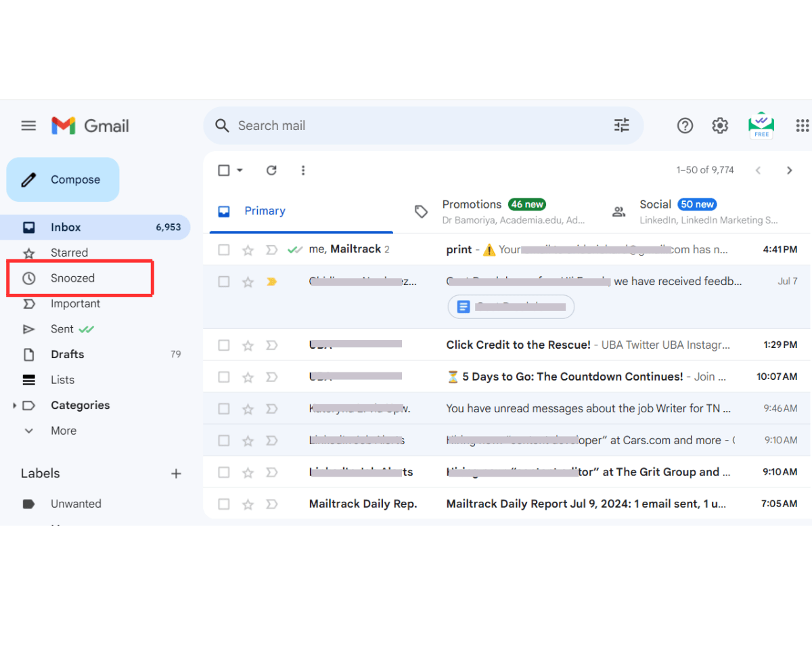
Task: Open the select dropdown arrow beside checkbox
Action: [x=240, y=170]
